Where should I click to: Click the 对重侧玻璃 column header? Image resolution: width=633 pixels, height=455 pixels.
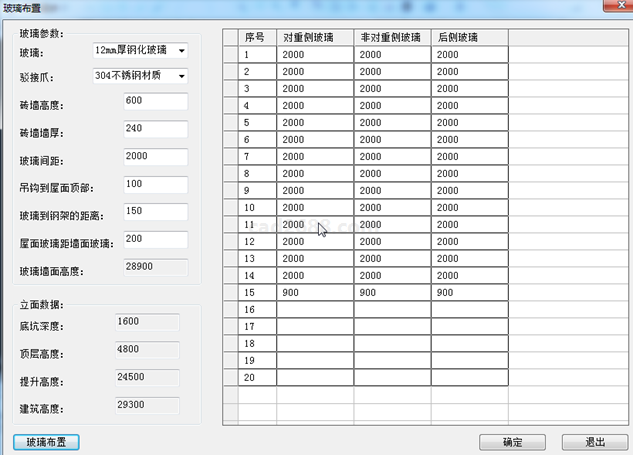pos(315,37)
